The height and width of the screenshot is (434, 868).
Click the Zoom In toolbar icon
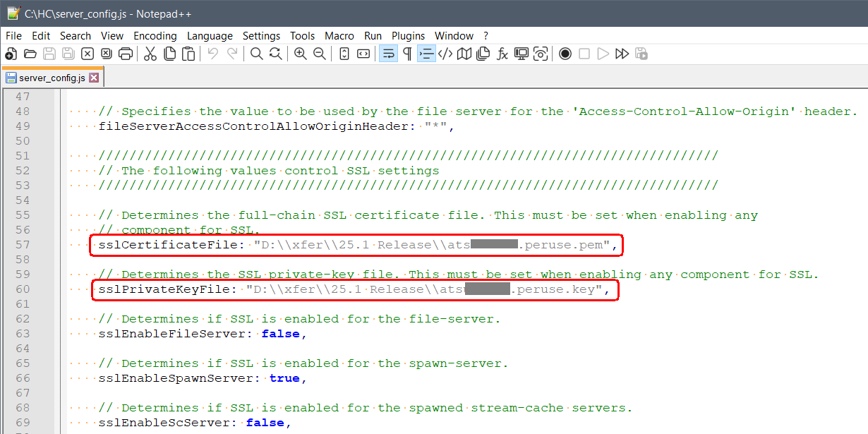(x=301, y=54)
